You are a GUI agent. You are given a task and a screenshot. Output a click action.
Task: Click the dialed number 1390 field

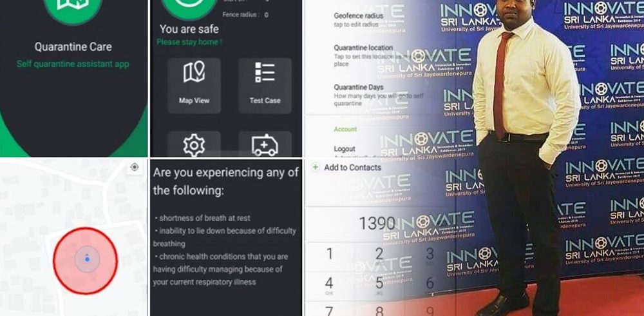click(377, 223)
